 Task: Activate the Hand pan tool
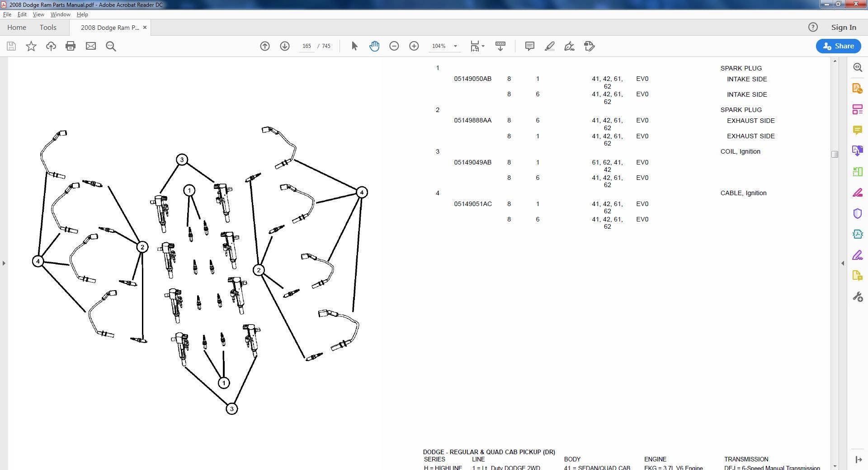coord(374,46)
